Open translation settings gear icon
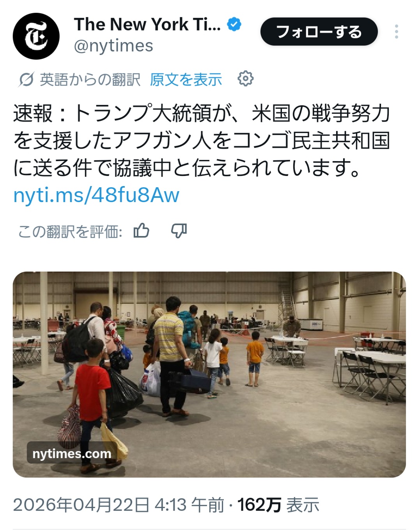Screen dimensions: 420x531 click(245, 79)
